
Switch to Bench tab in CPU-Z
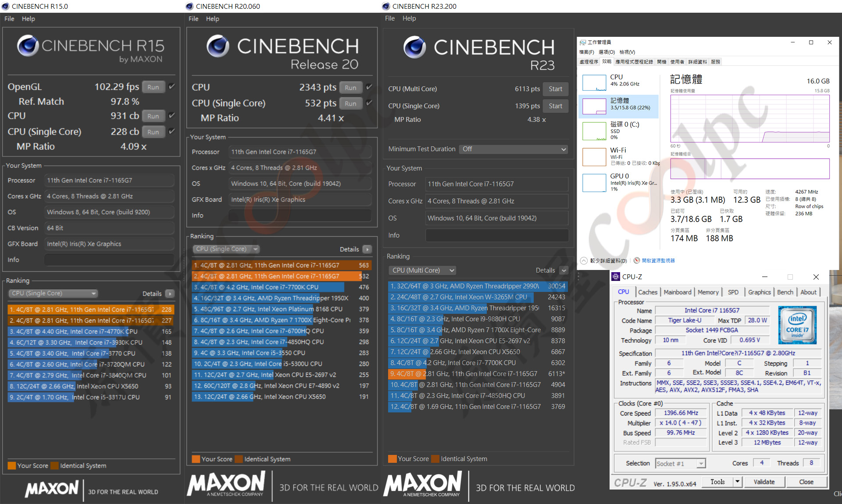785,292
